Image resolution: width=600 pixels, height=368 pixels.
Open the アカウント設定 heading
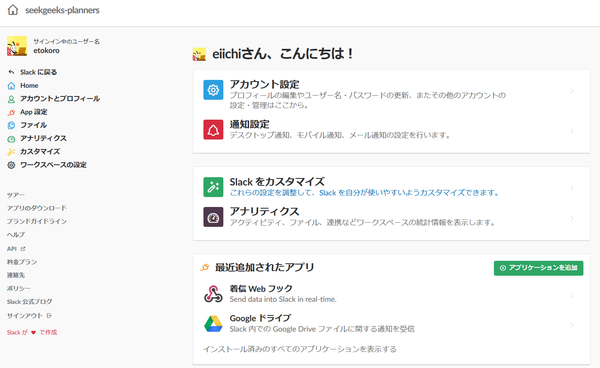264,84
